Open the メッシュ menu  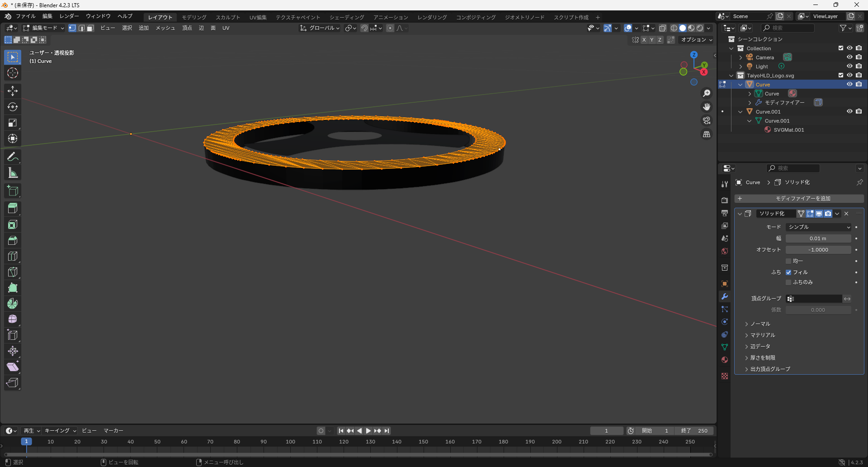[165, 28]
